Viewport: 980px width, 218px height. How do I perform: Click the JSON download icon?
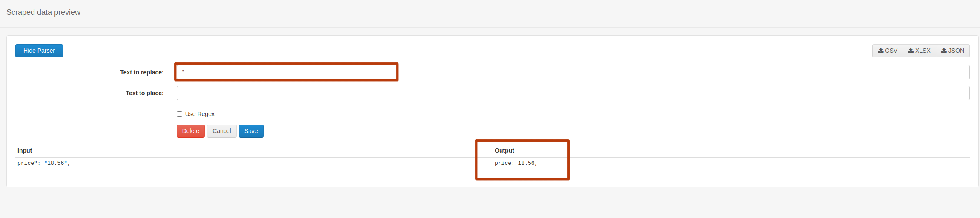(943, 51)
